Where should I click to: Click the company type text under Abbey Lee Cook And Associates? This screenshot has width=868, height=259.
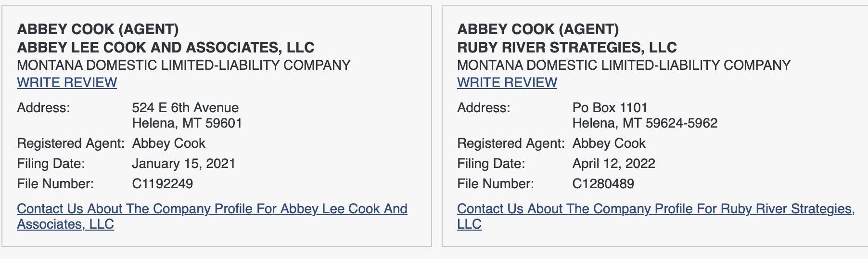[x=183, y=65]
